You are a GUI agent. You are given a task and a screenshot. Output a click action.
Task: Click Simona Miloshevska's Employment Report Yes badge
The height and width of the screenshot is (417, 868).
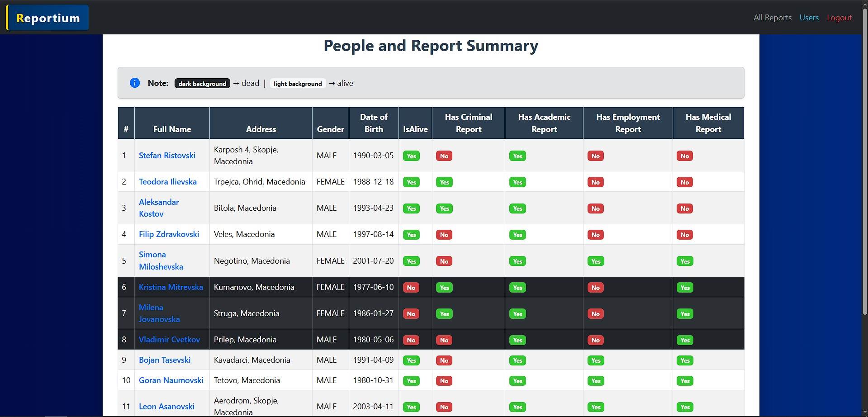click(x=596, y=261)
